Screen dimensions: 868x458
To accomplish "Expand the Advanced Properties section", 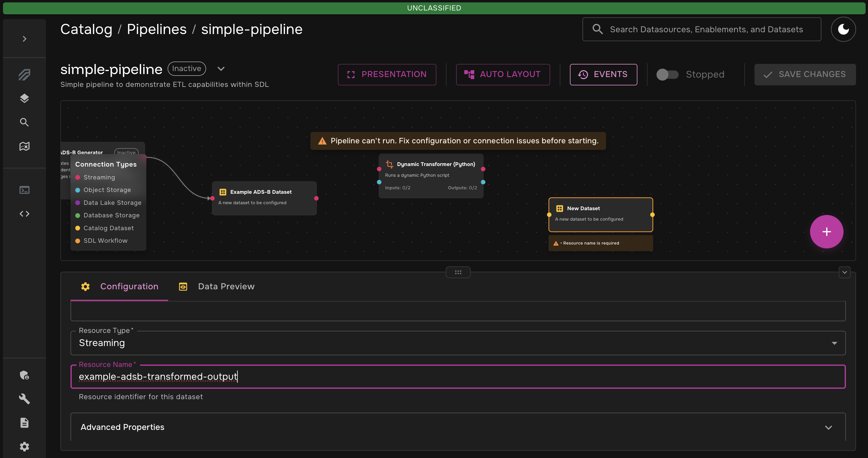I will point(458,427).
